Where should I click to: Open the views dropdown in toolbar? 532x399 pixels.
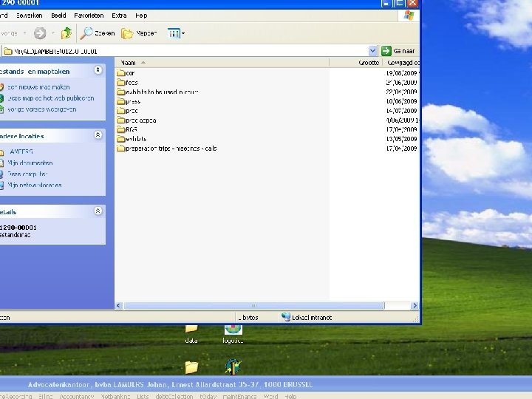click(x=176, y=33)
